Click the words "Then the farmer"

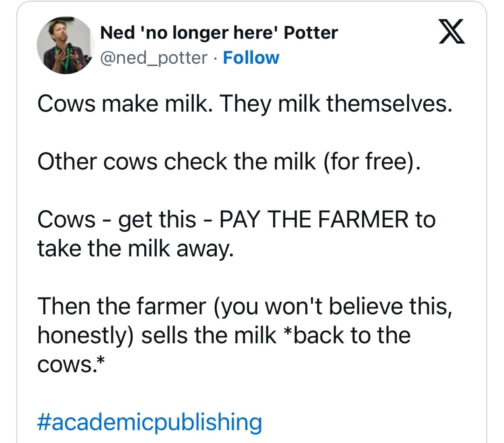coord(122,307)
